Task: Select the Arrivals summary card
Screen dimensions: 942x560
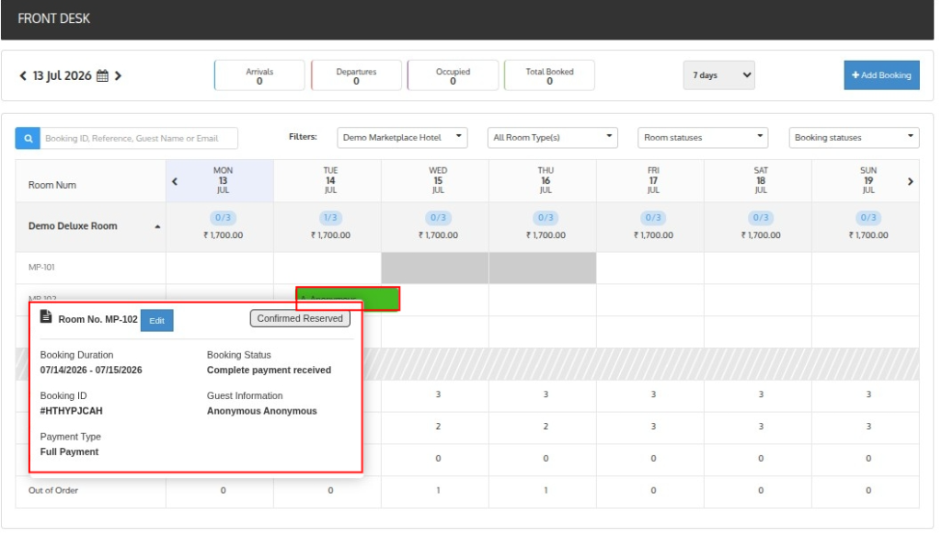Action: 259,75
